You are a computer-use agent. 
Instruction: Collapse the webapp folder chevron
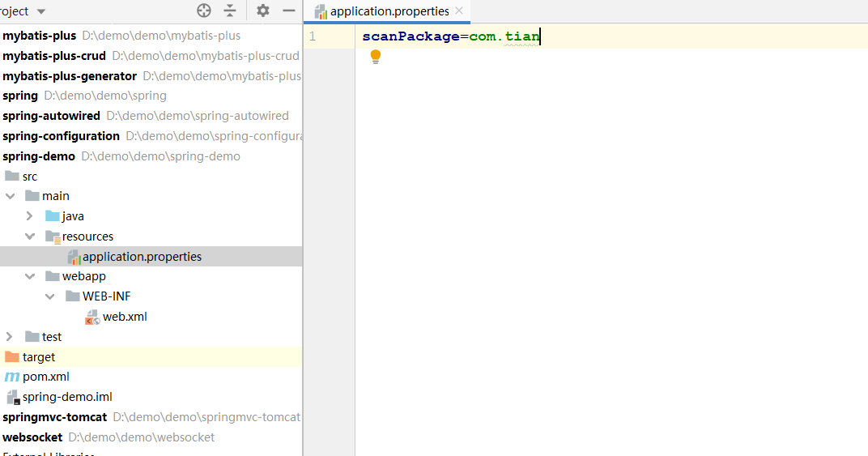point(30,276)
